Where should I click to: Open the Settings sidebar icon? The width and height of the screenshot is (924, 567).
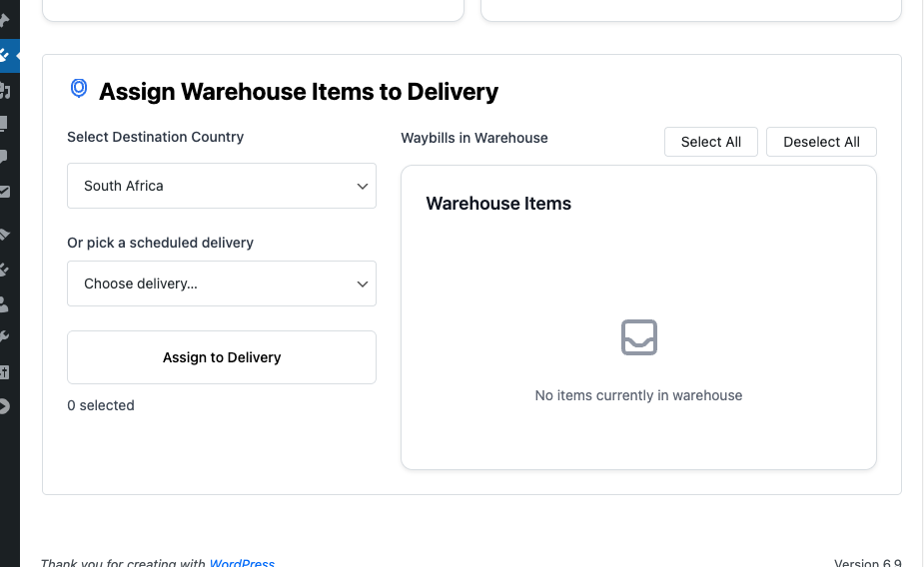(4, 372)
